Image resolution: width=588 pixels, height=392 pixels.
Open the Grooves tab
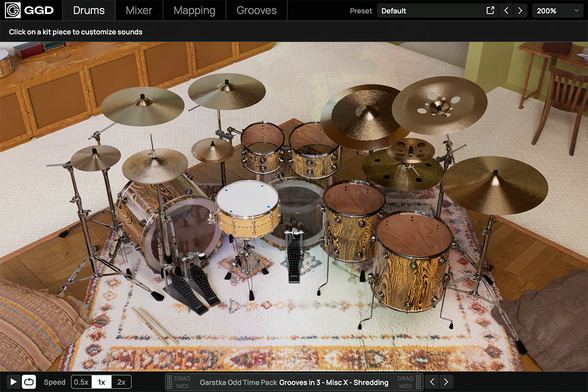[x=257, y=10]
